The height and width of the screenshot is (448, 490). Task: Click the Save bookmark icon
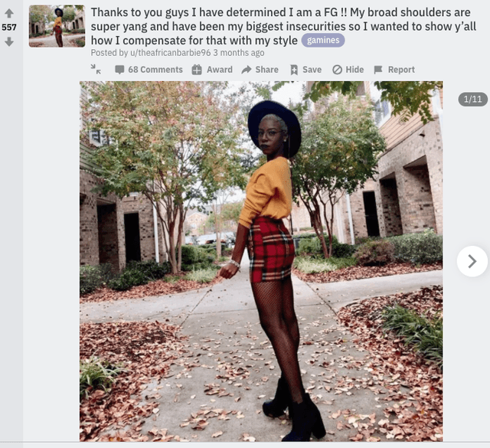(x=294, y=70)
